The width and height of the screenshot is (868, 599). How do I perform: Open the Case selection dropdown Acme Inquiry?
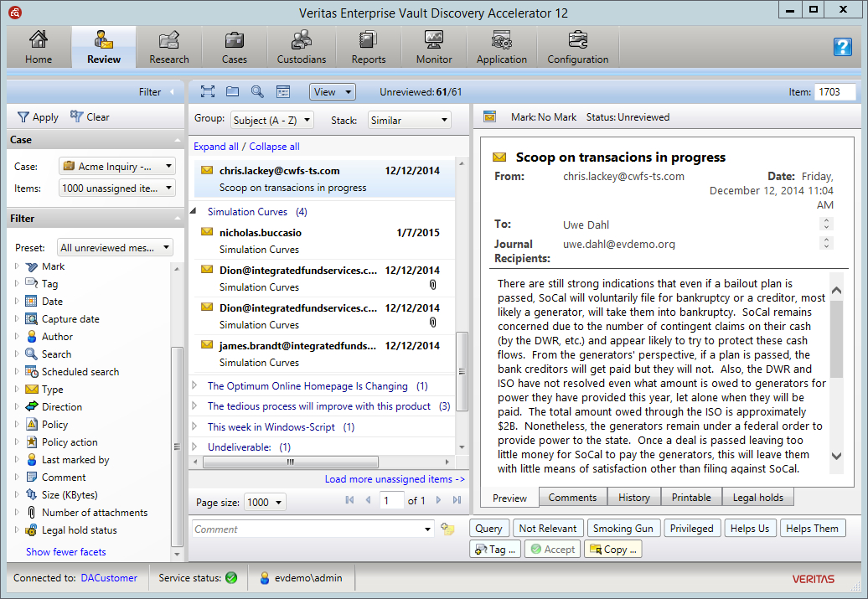point(117,166)
